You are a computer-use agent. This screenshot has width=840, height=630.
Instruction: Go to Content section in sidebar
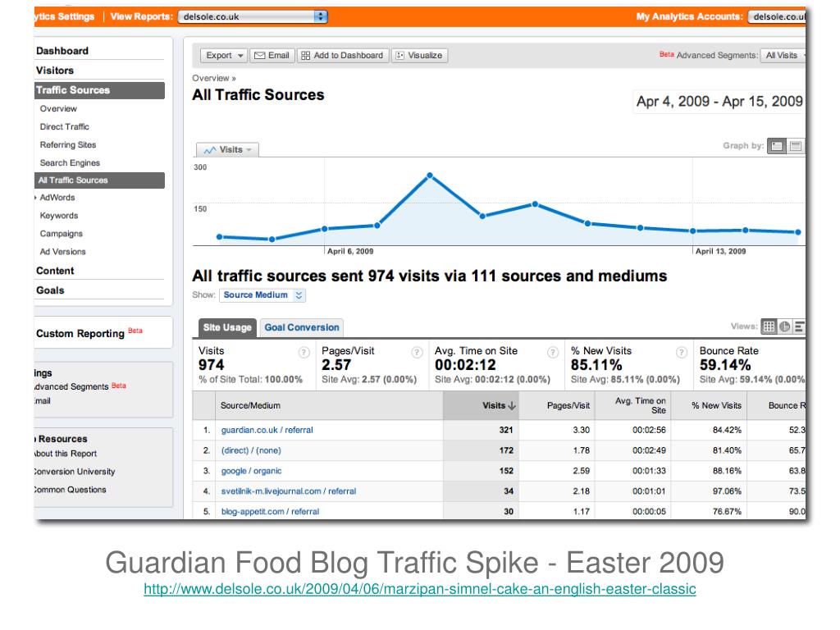tap(55, 271)
